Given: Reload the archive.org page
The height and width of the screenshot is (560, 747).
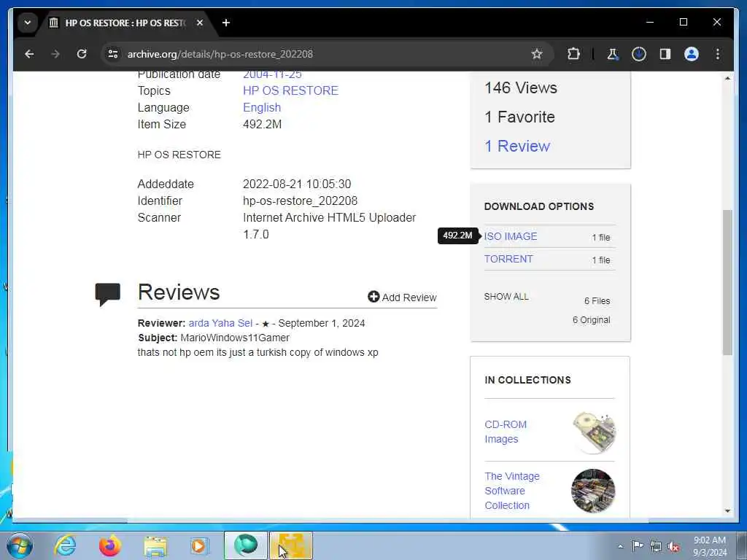Looking at the screenshot, I should tap(82, 54).
